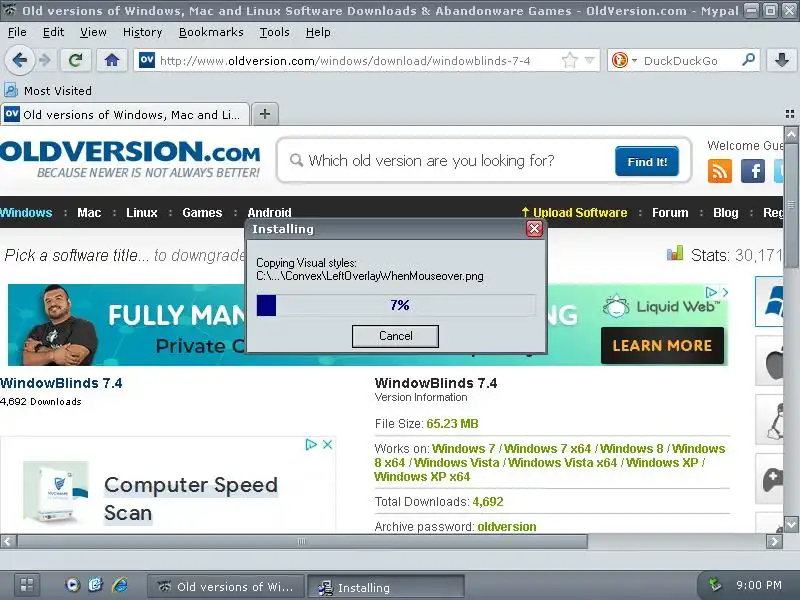Select the Android navigation link
Screen dimensions: 800x600
pos(269,212)
